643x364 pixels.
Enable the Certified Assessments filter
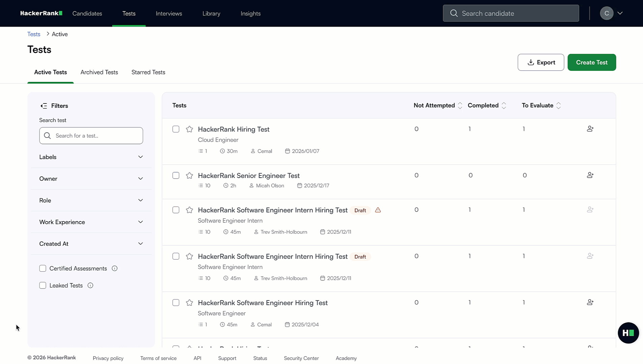point(43,268)
